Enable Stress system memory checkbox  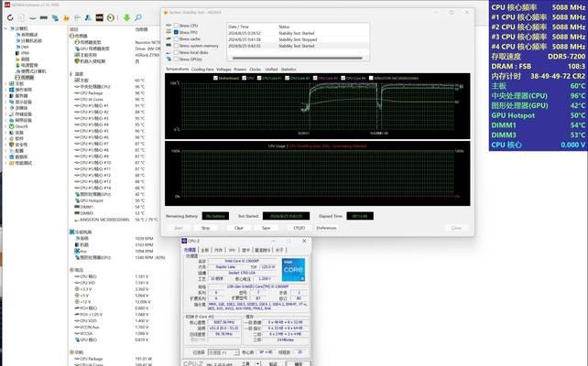point(176,46)
